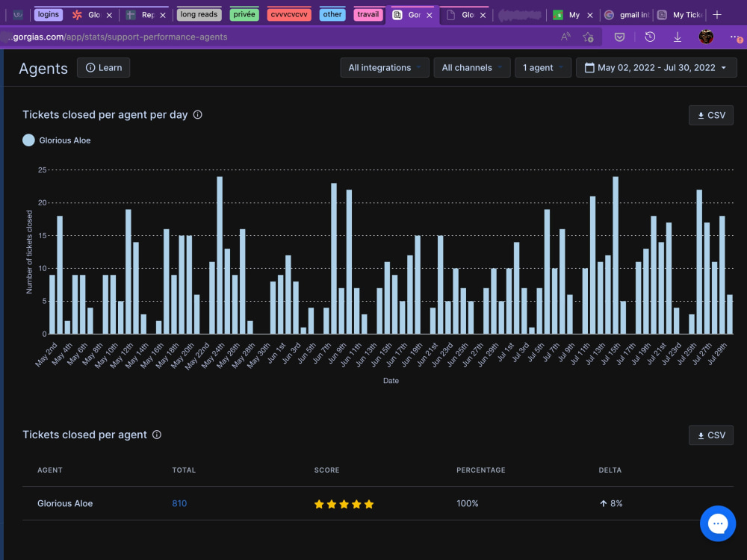The image size is (747, 560).
Task: Open the total 810 tickets link
Action: [179, 503]
